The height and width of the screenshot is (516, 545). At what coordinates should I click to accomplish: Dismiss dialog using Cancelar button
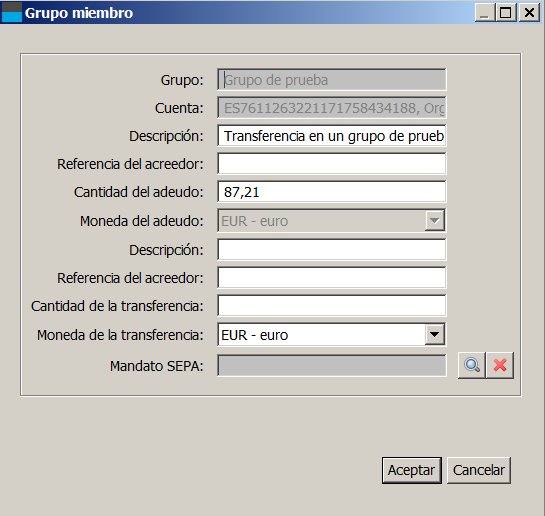[x=479, y=470]
